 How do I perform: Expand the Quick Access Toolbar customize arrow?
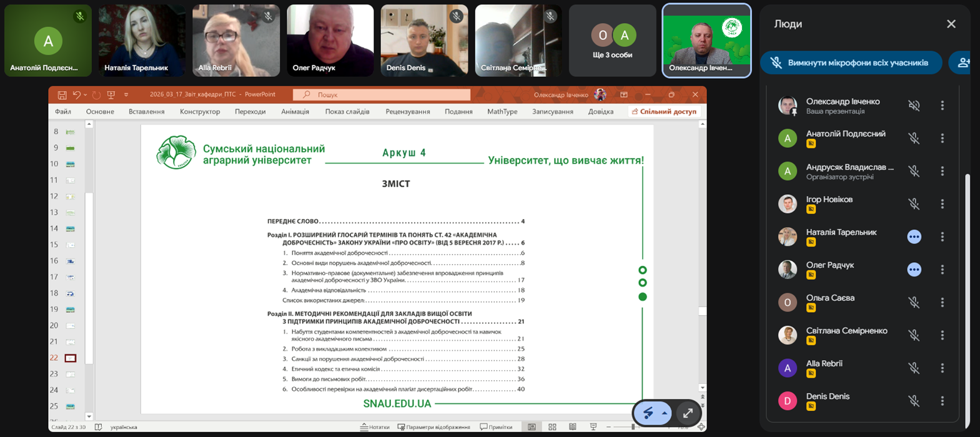click(126, 95)
